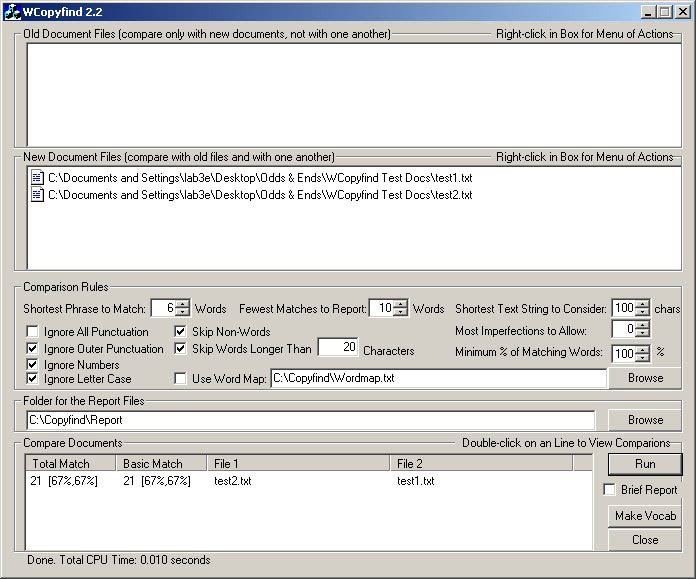Enable the Use Word Map checkbox
The image size is (696, 579).
(180, 379)
